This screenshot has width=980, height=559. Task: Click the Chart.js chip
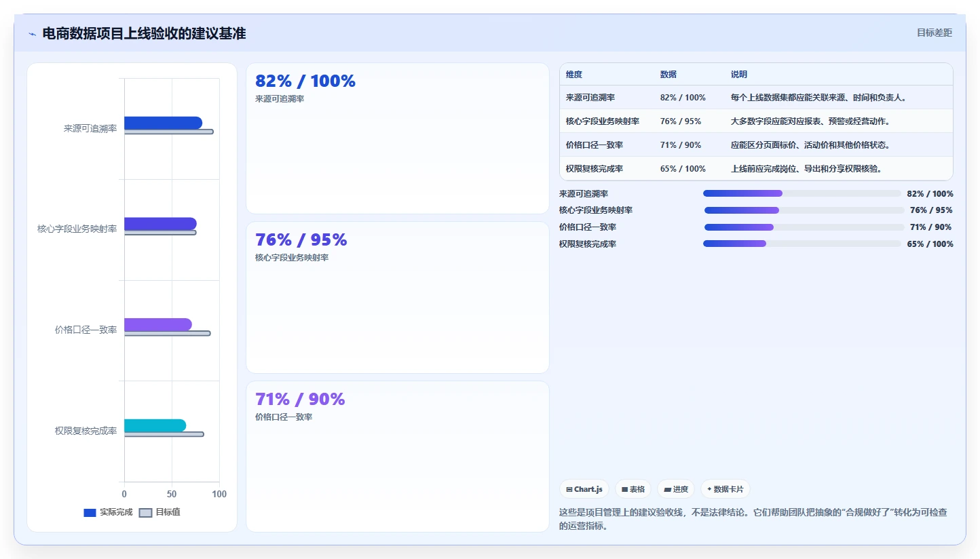[584, 489]
